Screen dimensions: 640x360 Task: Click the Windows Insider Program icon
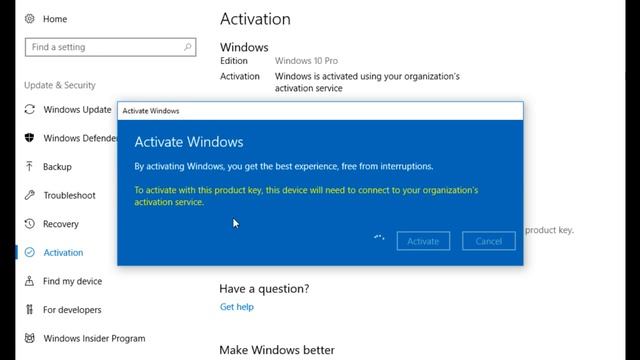(29, 338)
